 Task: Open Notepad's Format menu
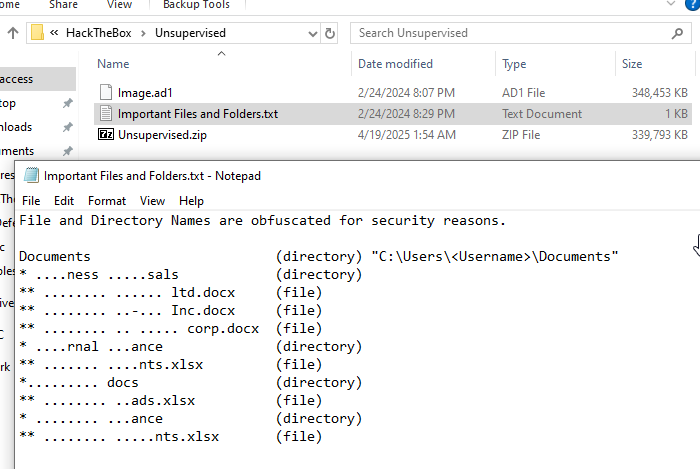[107, 201]
